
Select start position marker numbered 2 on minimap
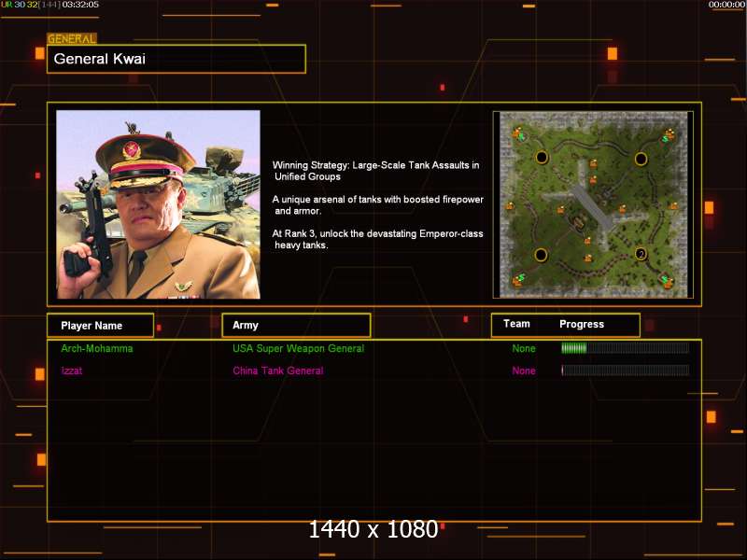coord(641,254)
